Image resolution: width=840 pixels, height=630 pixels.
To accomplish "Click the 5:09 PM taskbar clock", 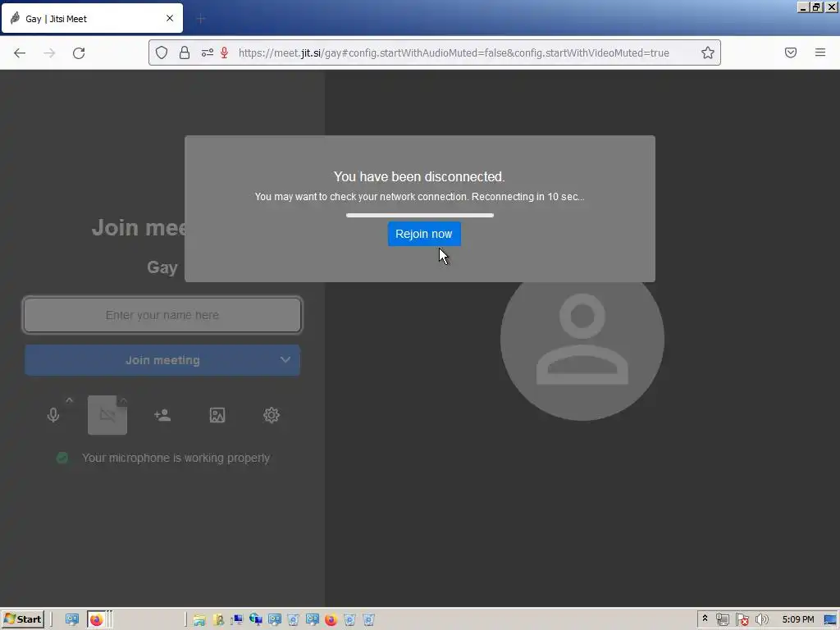I will click(x=797, y=619).
